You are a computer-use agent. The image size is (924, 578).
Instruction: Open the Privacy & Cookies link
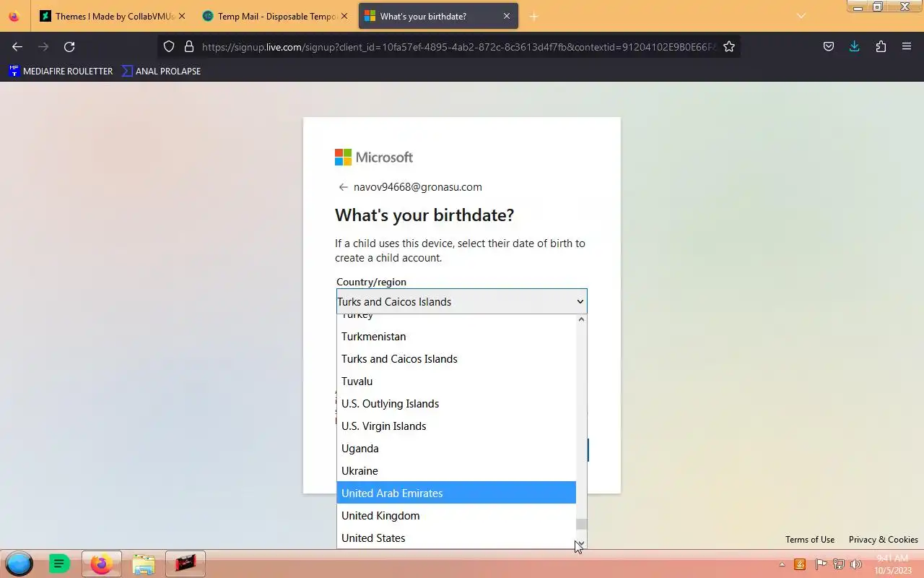(884, 540)
